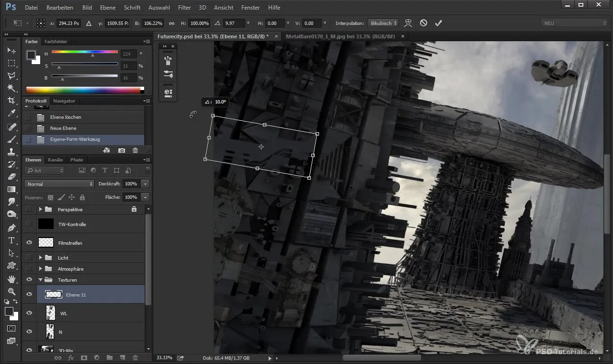Switch to warp mode icon
The width and height of the screenshot is (613, 364).
point(408,23)
